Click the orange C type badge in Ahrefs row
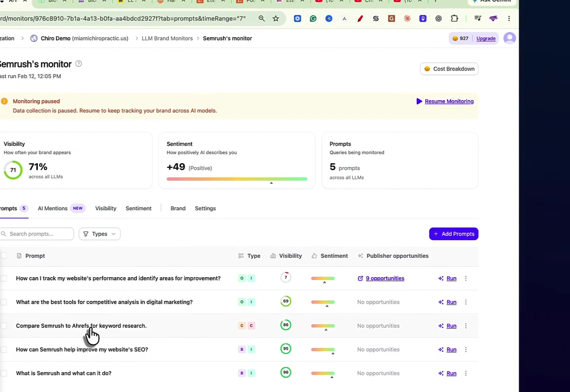 pos(242,326)
